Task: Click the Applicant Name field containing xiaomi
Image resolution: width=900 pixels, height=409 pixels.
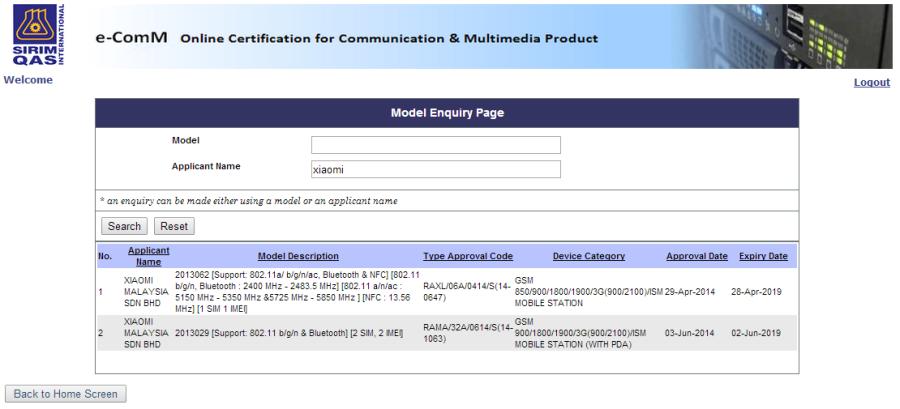Action: tap(436, 170)
